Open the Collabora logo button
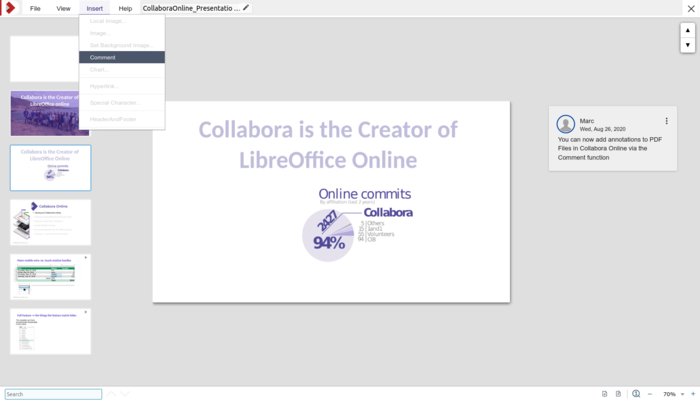 [10, 8]
